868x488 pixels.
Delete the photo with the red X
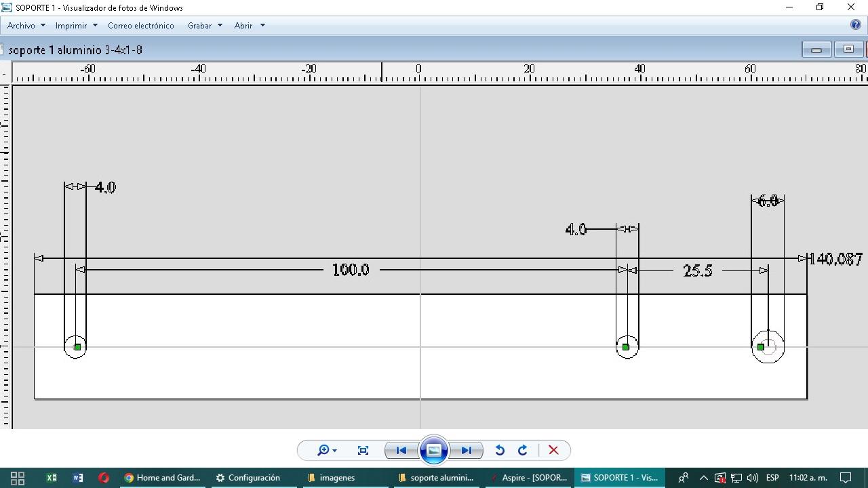tap(553, 450)
